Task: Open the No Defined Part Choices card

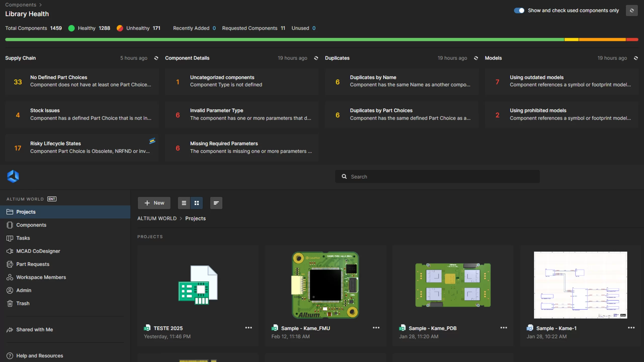Action: click(x=82, y=81)
